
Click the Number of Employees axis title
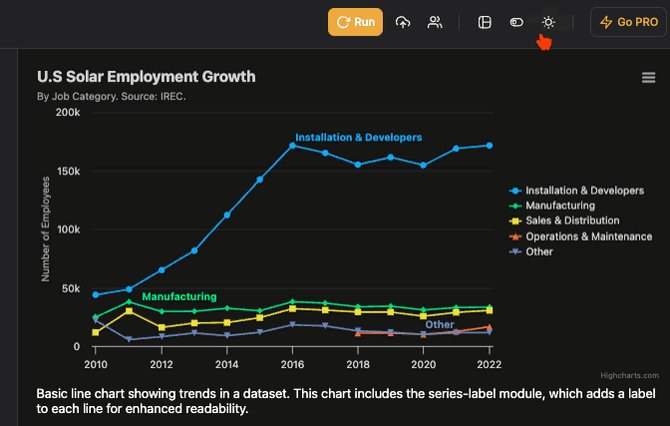(x=45, y=229)
